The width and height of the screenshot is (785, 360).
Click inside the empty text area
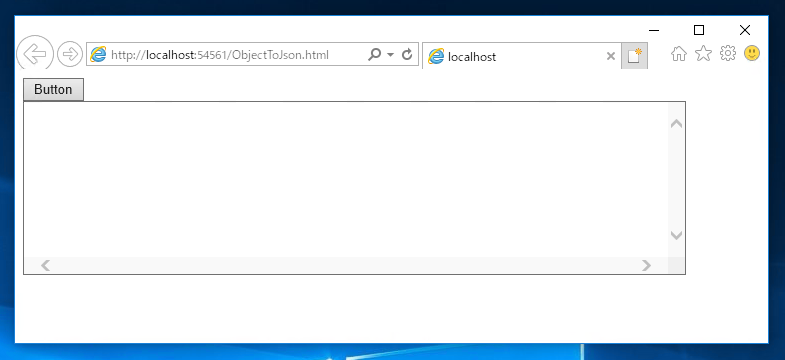(x=345, y=179)
